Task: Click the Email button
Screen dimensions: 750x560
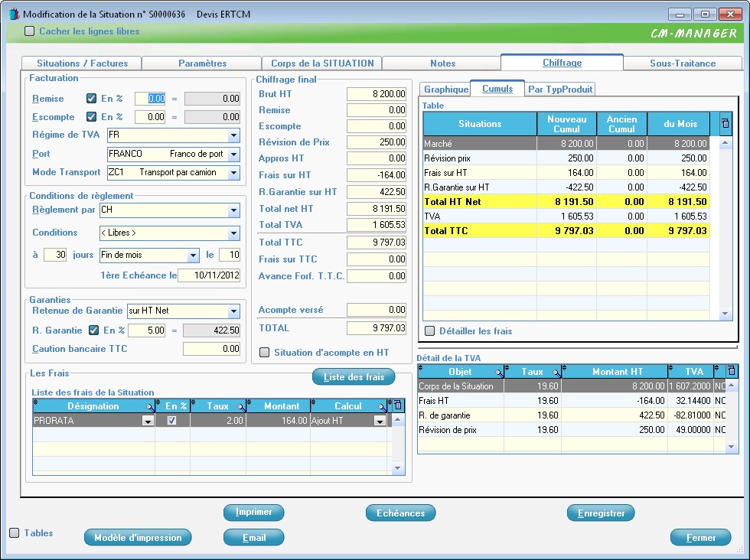Action: tap(253, 538)
